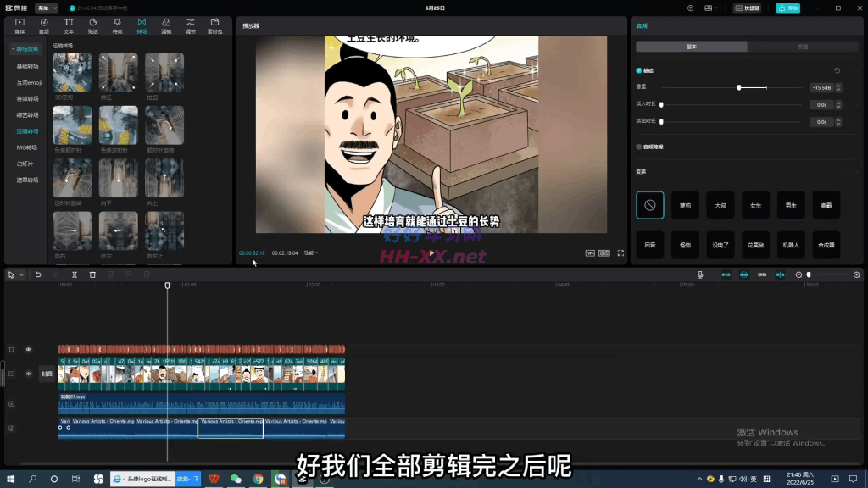Click the split clip tool
Viewport: 868px width, 488px height.
point(75,274)
